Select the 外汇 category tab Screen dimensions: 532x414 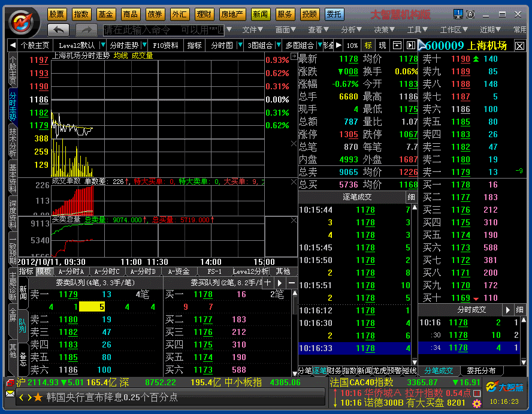click(179, 14)
